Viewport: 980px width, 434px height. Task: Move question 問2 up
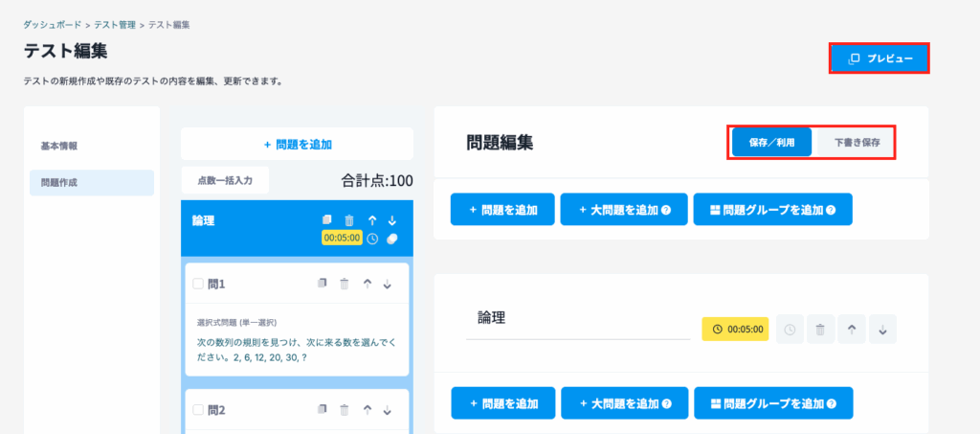pyautogui.click(x=367, y=410)
